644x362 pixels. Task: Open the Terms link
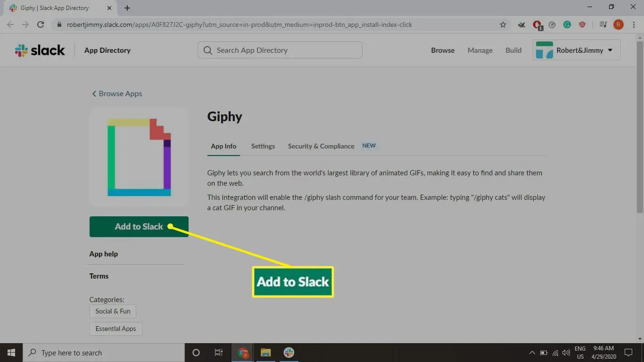(x=99, y=276)
